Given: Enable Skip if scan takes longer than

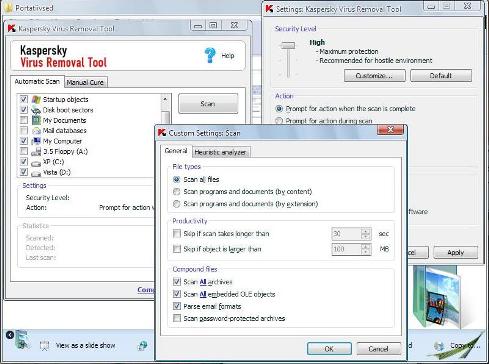Looking at the screenshot, I should 177,234.
